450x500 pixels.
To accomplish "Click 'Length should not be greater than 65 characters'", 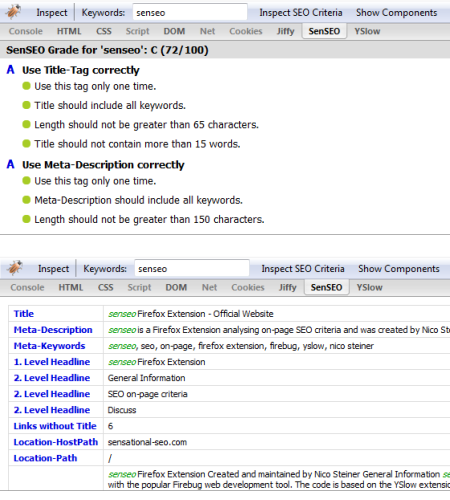I will pos(147,125).
